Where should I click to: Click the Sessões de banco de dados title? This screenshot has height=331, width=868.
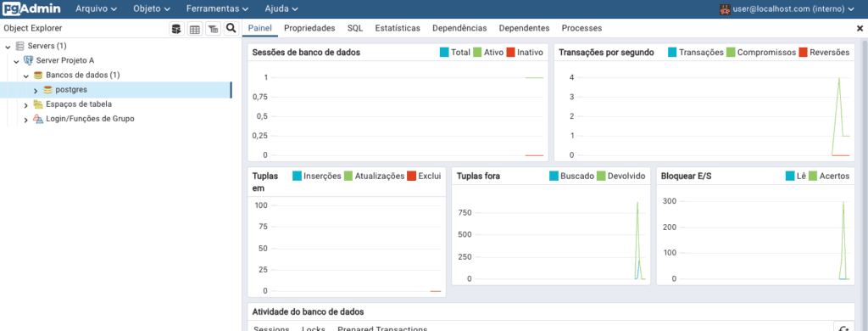click(306, 52)
